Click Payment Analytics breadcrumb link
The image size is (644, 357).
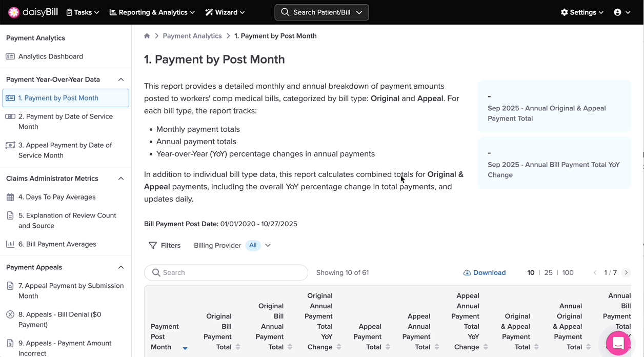click(192, 36)
